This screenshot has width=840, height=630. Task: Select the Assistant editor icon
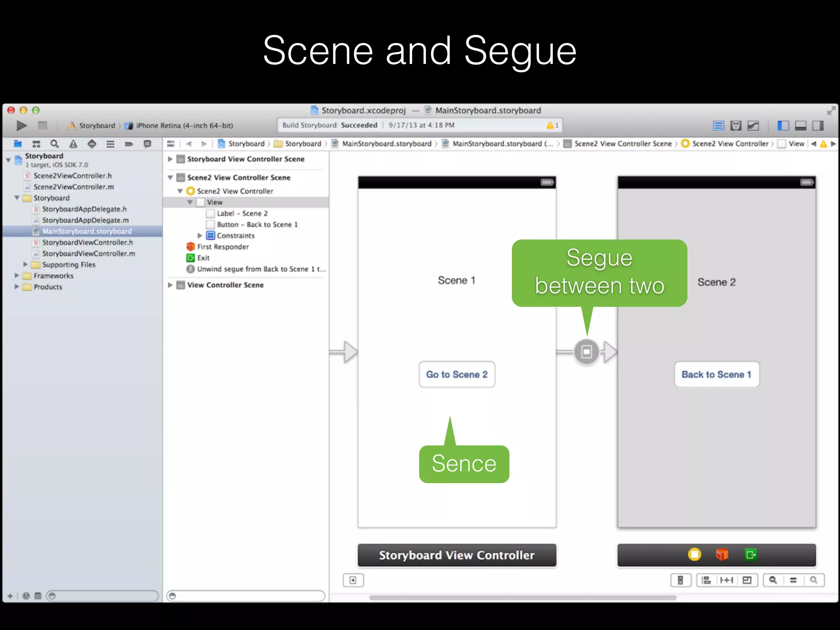[736, 126]
